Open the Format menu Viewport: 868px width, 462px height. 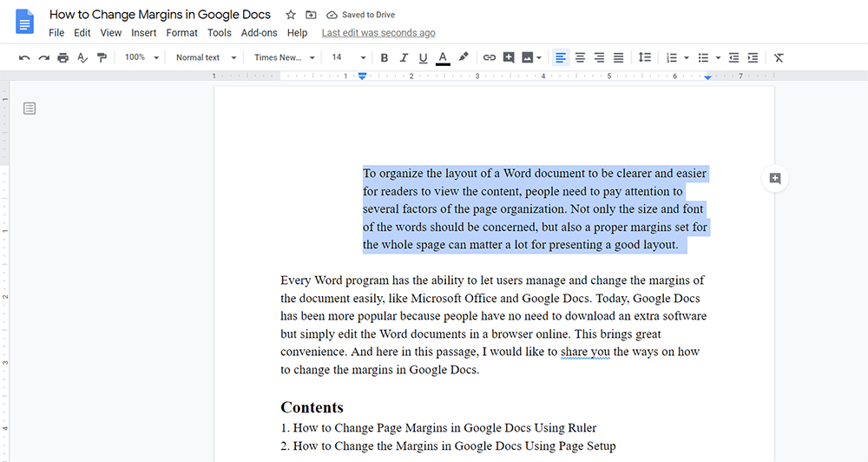pos(181,33)
